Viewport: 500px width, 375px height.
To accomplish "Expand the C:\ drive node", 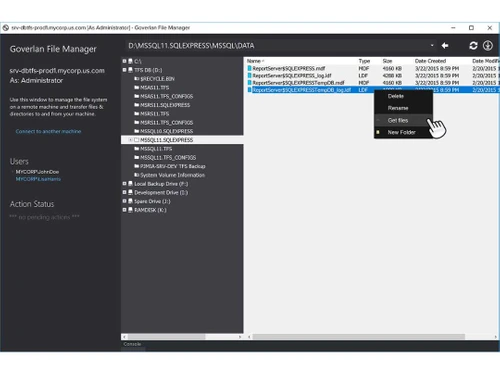I will coord(125,61).
